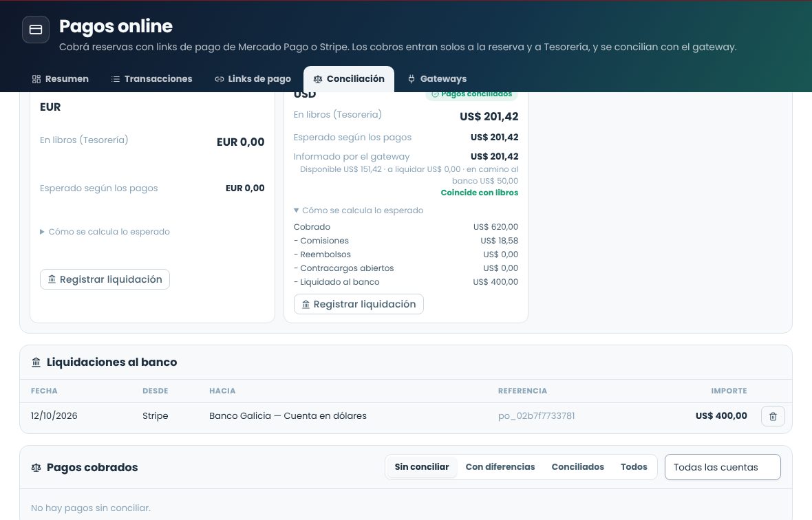The image size is (812, 520).
Task: Click the US$ 400,00 importe cell
Action: (721, 416)
